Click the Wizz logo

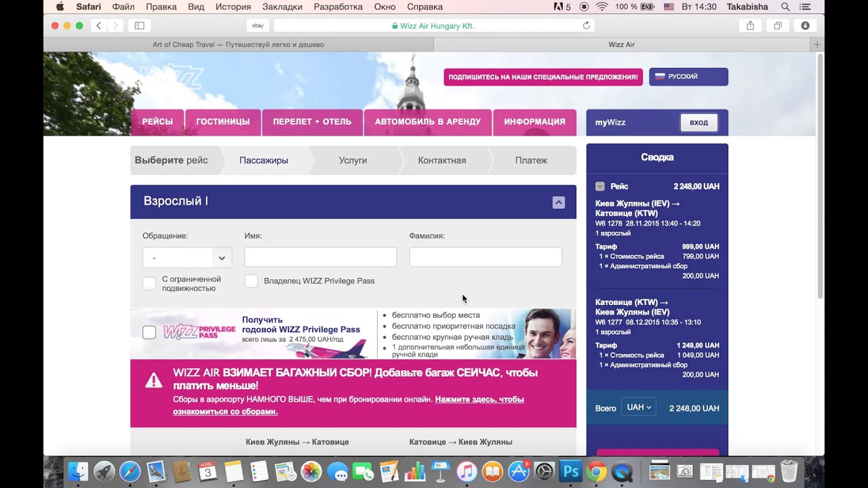[171, 78]
